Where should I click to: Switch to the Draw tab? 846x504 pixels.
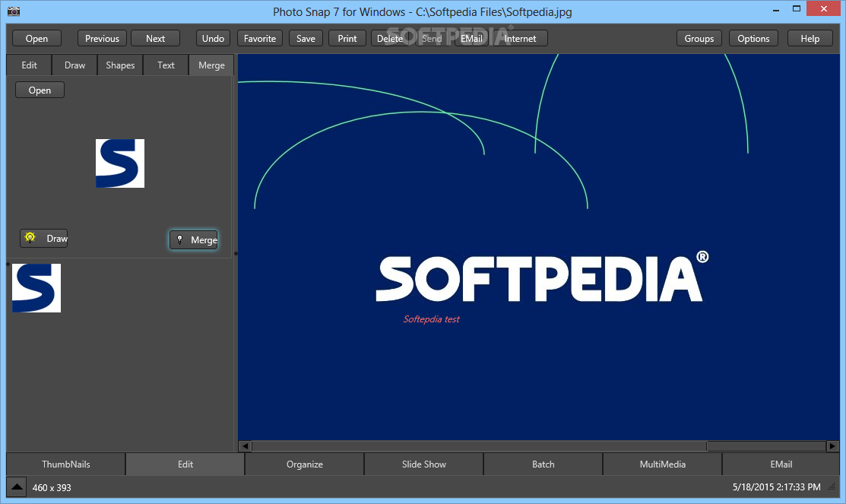74,65
